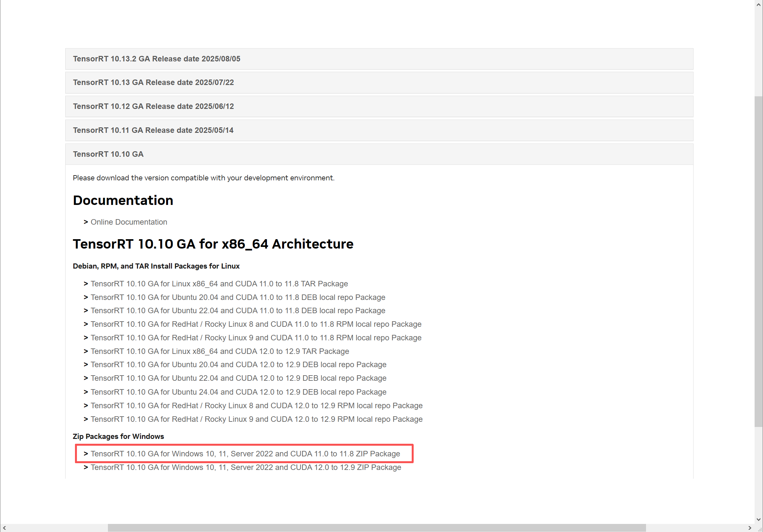Viewport: 763px width, 532px height.
Task: Download Rocky Linux 9 CUDA 12.0 to 12.9 RPM package
Action: click(257, 419)
